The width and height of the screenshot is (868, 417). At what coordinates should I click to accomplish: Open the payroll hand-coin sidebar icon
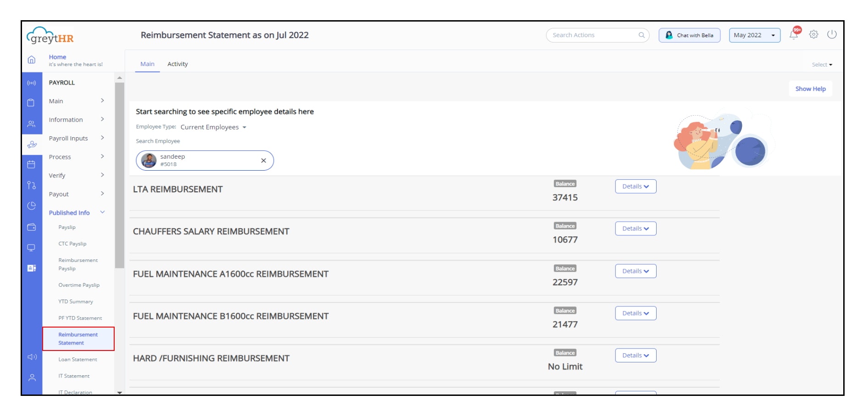[x=32, y=145]
